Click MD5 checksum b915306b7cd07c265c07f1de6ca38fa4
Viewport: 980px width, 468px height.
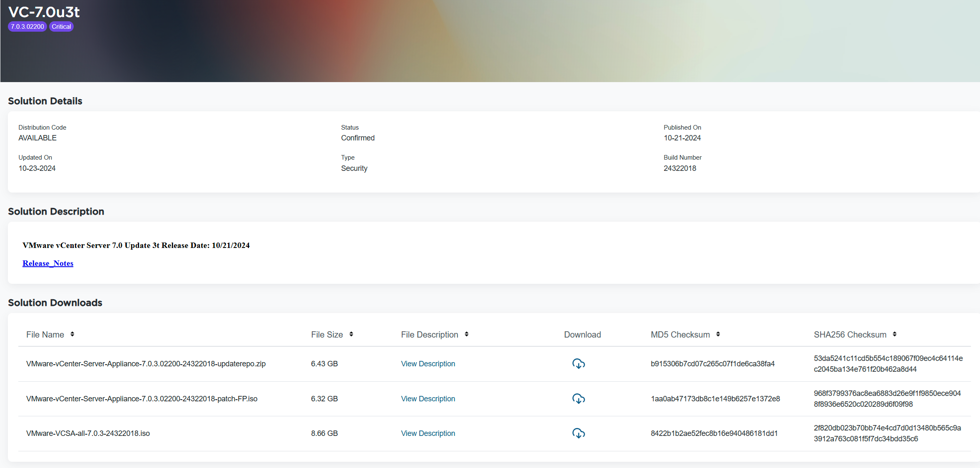click(x=713, y=364)
